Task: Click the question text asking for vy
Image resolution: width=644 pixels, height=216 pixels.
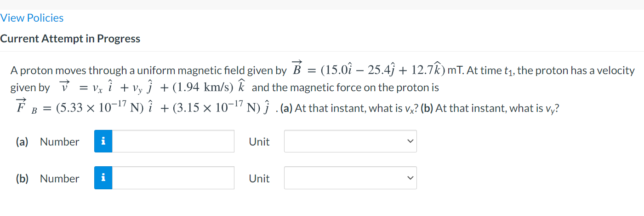Action: pyautogui.click(x=498, y=109)
